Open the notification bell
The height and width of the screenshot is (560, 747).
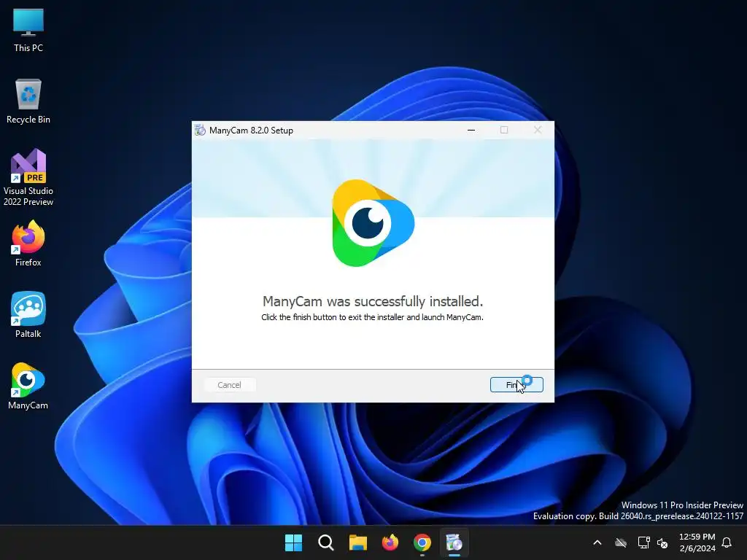click(727, 542)
